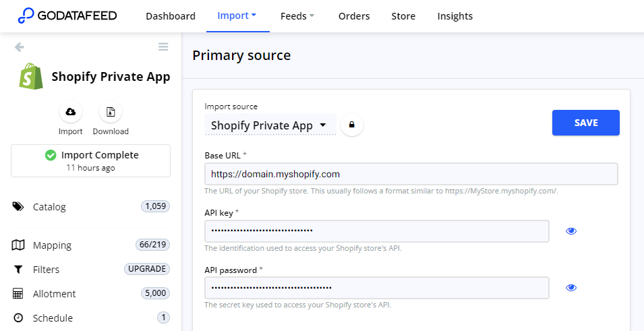Go back with the left arrow icon

pyautogui.click(x=20, y=47)
